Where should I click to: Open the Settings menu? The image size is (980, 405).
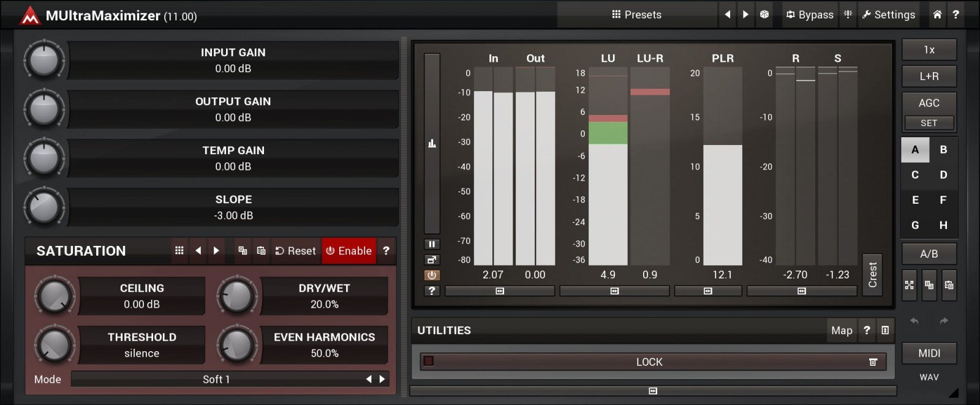tap(889, 15)
